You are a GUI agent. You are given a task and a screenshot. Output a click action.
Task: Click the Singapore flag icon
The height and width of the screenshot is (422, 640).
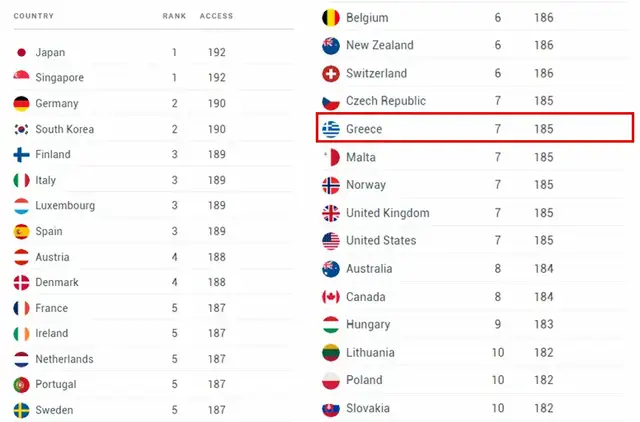click(x=21, y=76)
